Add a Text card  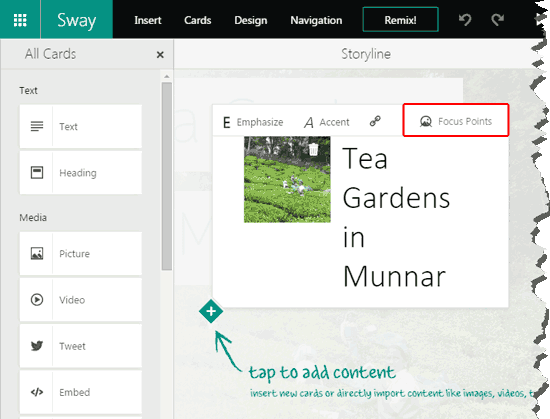tap(81, 127)
